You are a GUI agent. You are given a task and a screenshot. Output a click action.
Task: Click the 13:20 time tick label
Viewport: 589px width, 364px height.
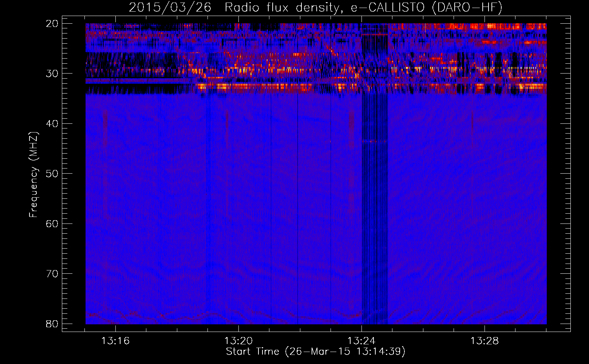[x=238, y=341]
